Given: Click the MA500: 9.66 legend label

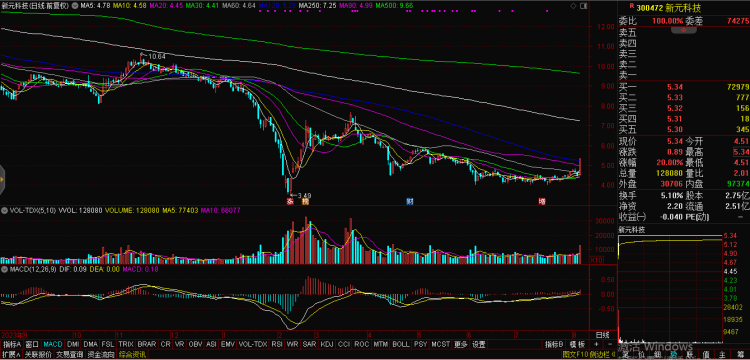Looking at the screenshot, I should (x=393, y=5).
